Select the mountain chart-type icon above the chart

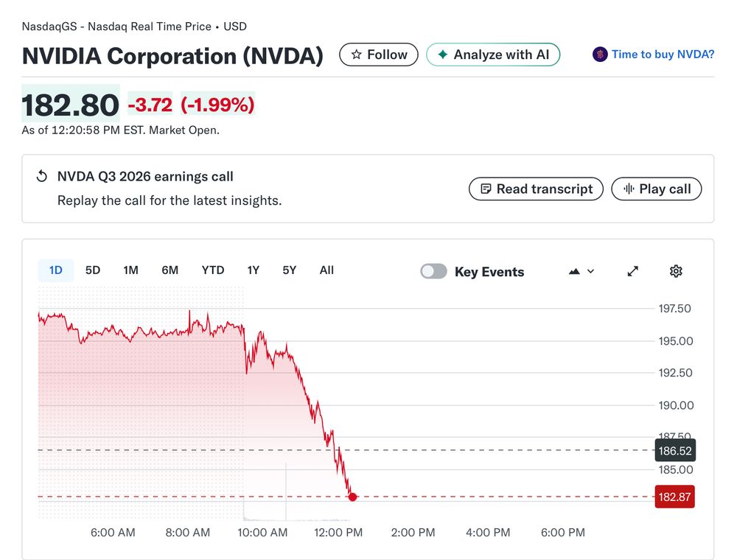tap(574, 271)
